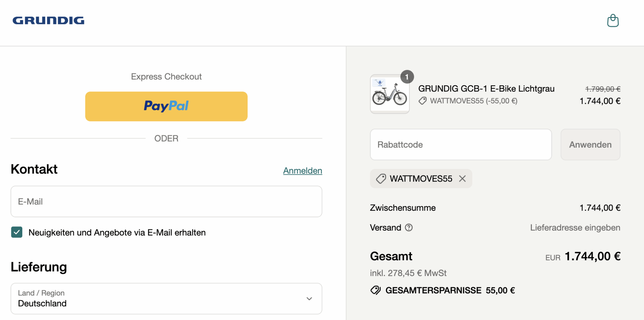Image resolution: width=644 pixels, height=320 pixels.
Task: Expand the Land / Region dropdown chevron
Action: tap(309, 299)
